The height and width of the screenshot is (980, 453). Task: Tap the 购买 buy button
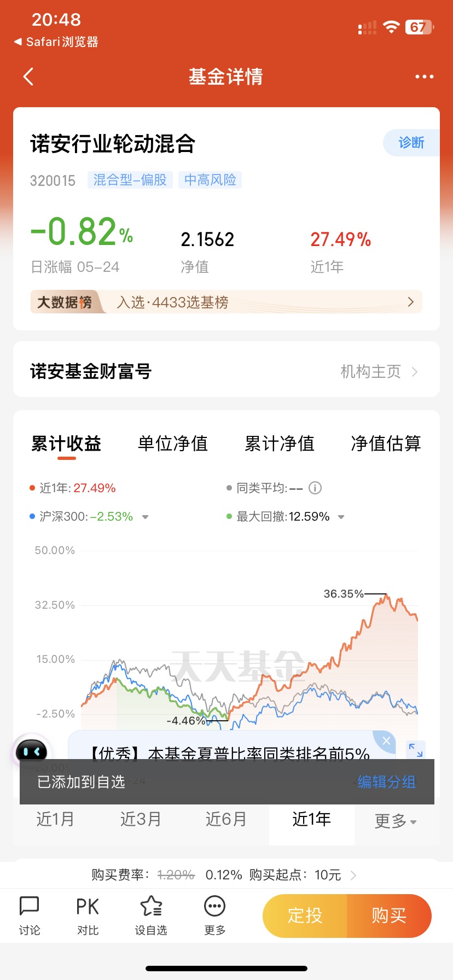[x=389, y=915]
